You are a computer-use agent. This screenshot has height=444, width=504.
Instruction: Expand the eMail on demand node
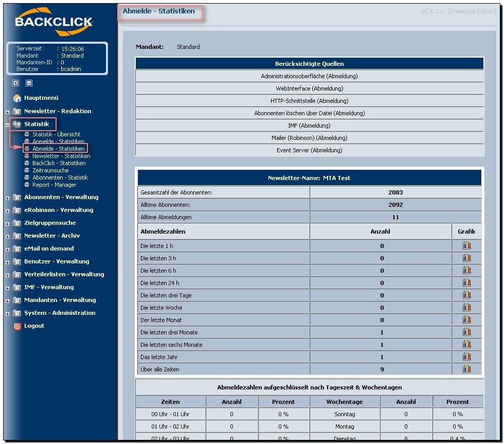tap(7, 250)
